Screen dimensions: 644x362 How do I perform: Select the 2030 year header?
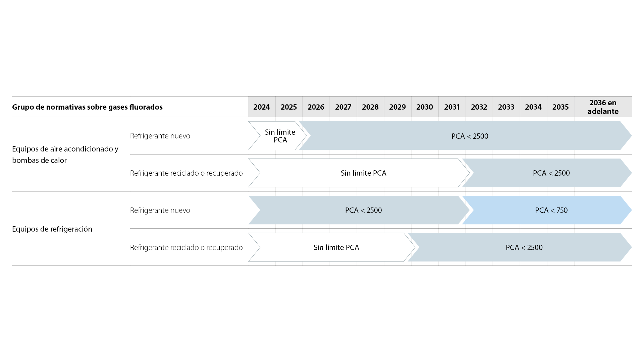425,107
